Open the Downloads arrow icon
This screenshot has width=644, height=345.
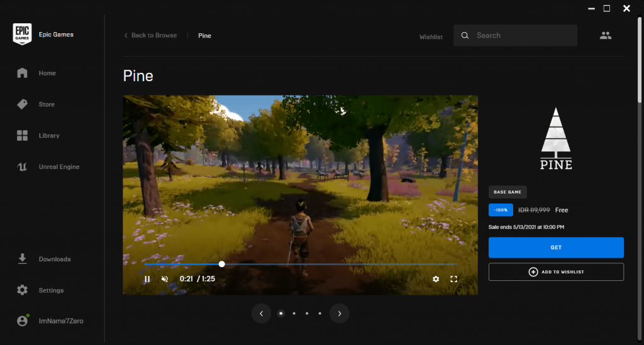pos(22,259)
